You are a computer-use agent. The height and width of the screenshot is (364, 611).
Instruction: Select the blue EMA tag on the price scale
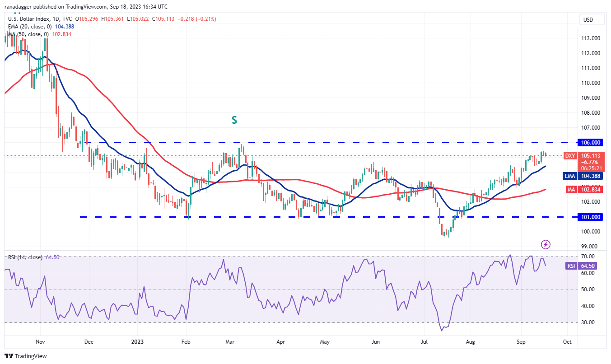[x=570, y=176]
